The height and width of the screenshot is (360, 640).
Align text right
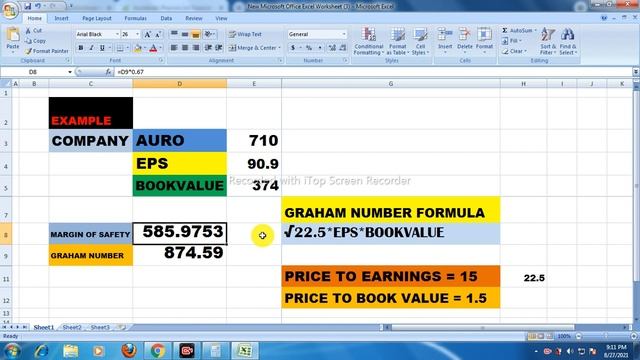[x=196, y=48]
